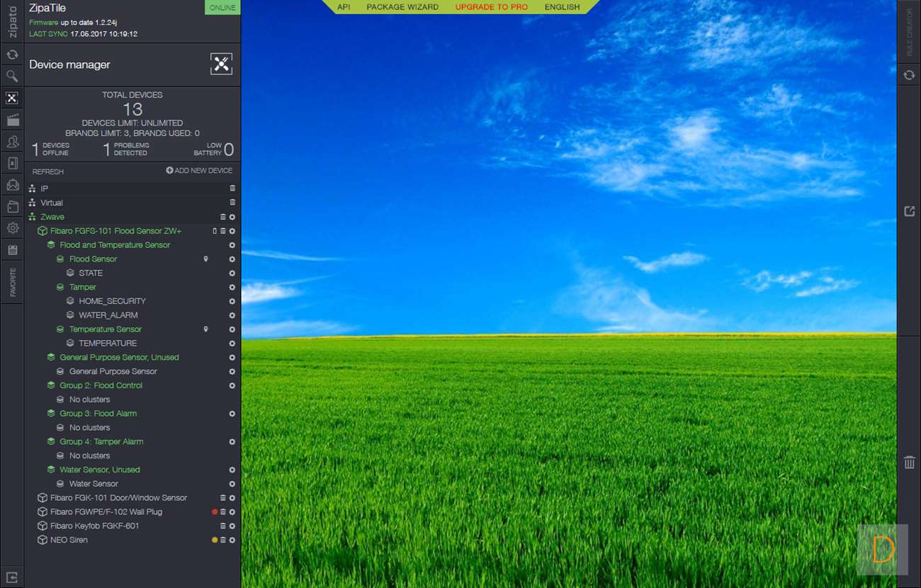Click ADD NEW DEVICE button
Viewport: 921px width, 588px height.
[199, 171]
